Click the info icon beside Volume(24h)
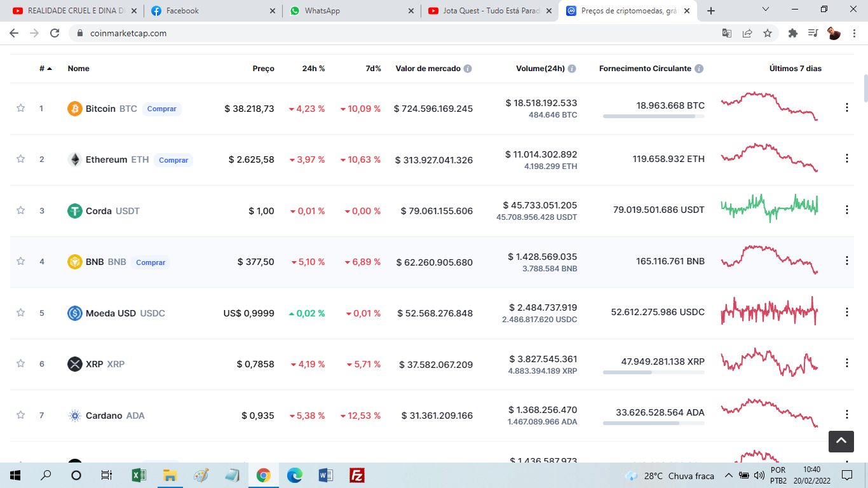Screen dimensions: 868x488 pos(572,69)
